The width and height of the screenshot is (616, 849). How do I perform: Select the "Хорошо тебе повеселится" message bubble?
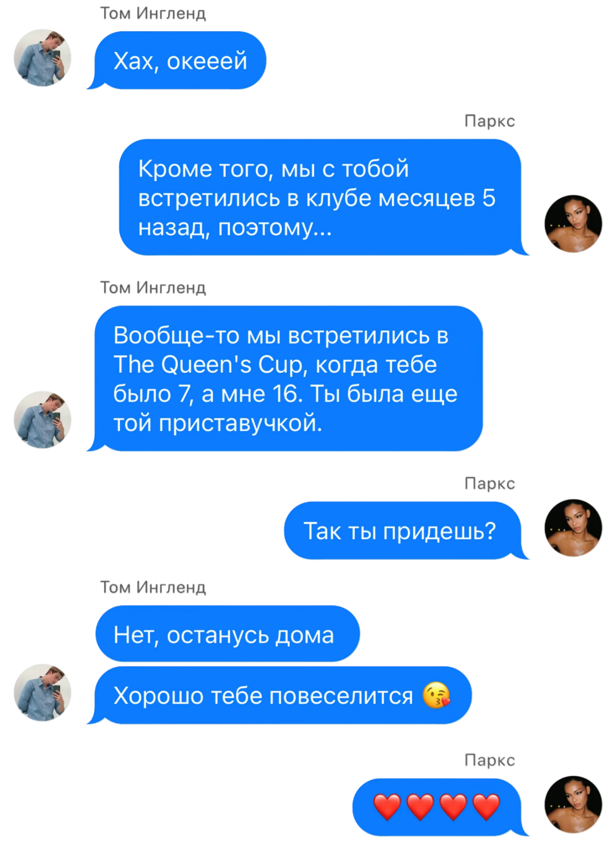(280, 695)
